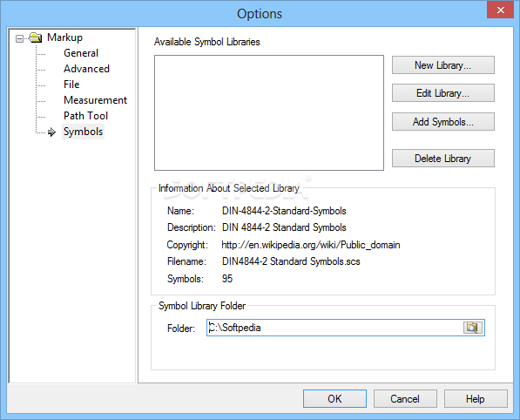The width and height of the screenshot is (520, 420).
Task: Click the description DIN 4844-2 Standard Symbols
Action: pos(284,227)
